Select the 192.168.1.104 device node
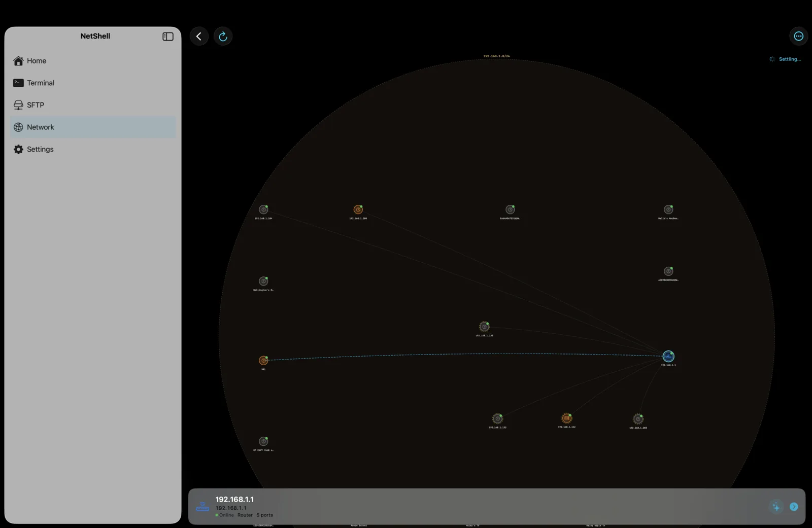This screenshot has height=528, width=812. (x=263, y=209)
